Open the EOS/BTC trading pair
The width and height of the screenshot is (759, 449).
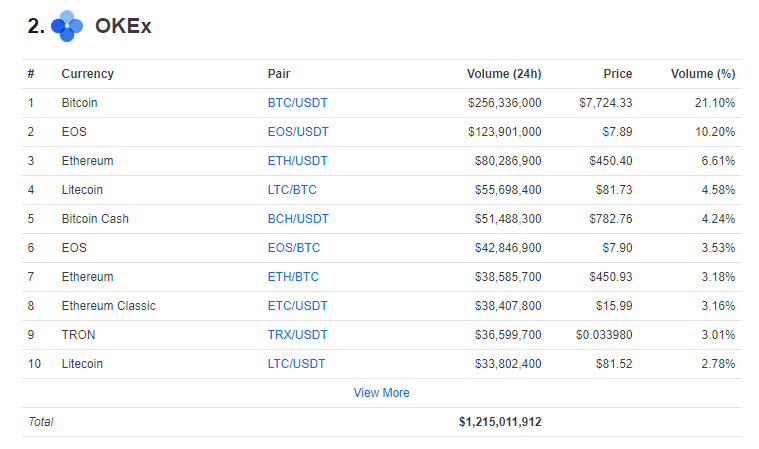[x=294, y=248]
